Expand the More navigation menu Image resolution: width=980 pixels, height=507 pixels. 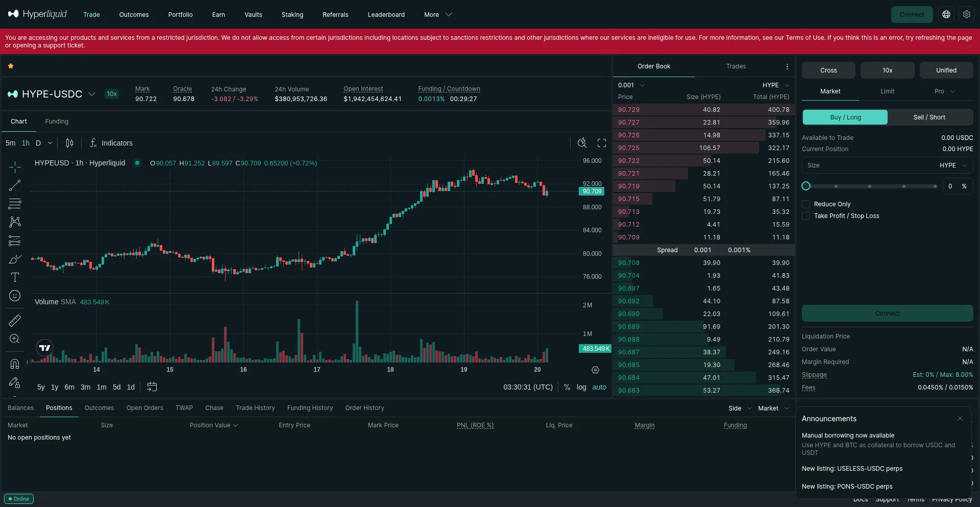pyautogui.click(x=438, y=15)
